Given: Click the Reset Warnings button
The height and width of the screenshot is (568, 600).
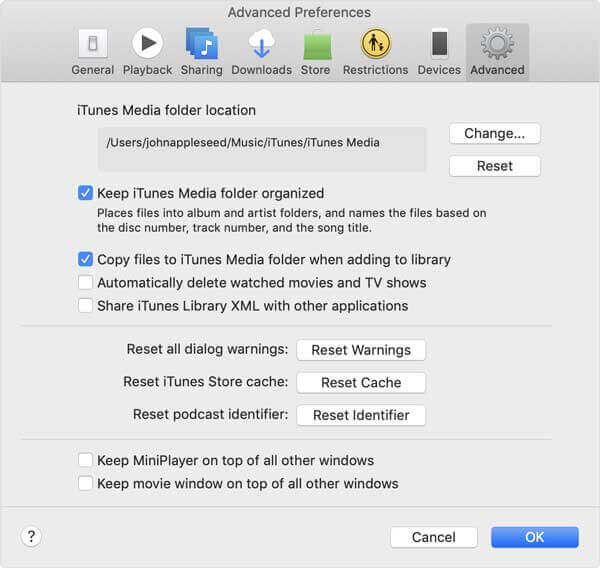Looking at the screenshot, I should tap(361, 350).
